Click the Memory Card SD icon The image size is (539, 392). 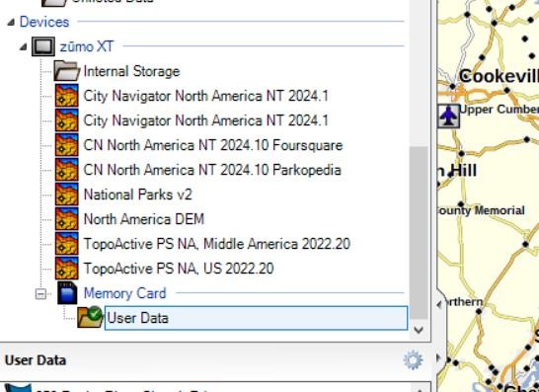point(67,293)
